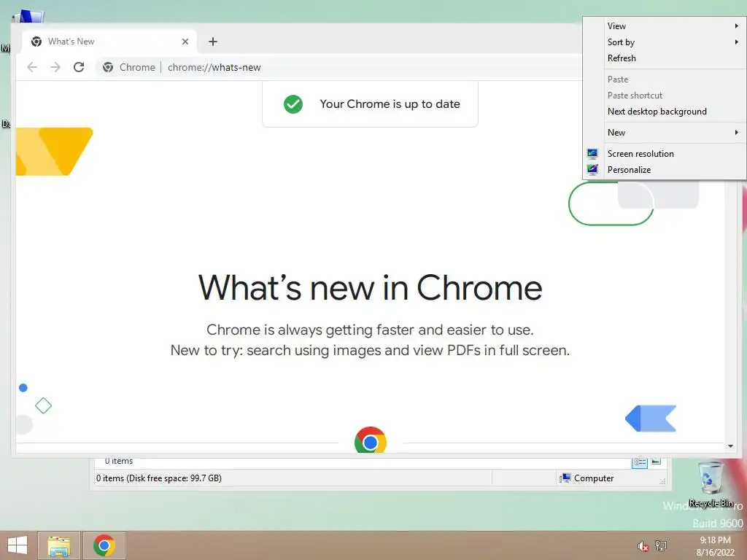Open the Windows Start button
The image size is (747, 560).
point(18,545)
